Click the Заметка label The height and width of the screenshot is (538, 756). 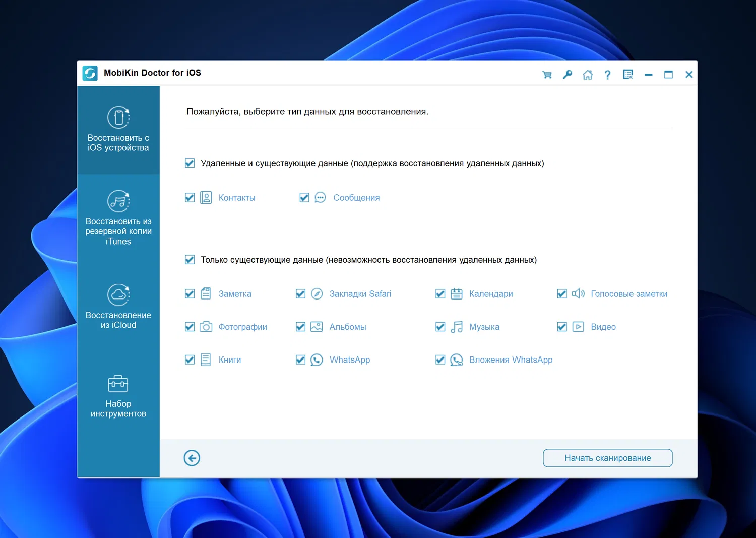(x=235, y=294)
